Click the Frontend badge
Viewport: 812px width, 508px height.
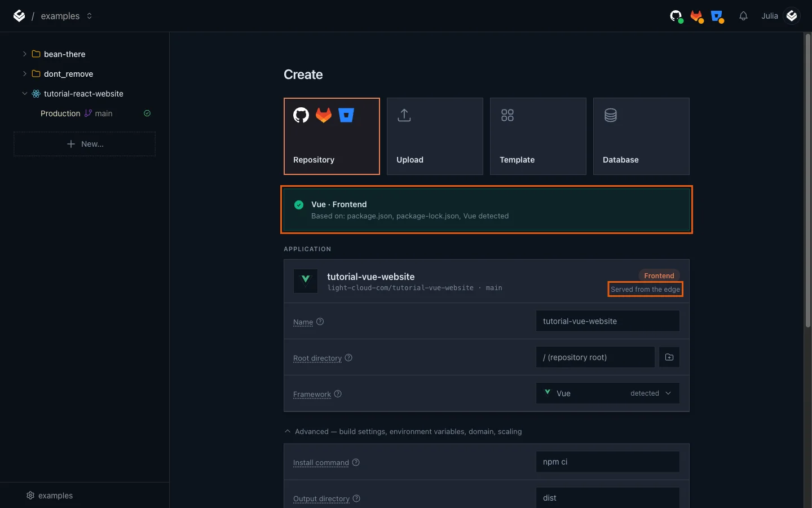pos(659,275)
